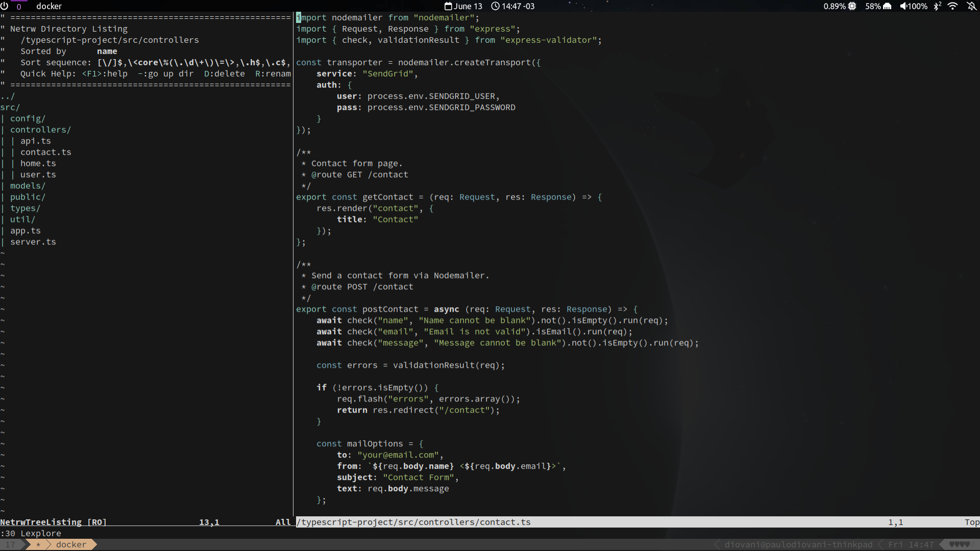Click the Quick Help line in netrw

point(156,74)
